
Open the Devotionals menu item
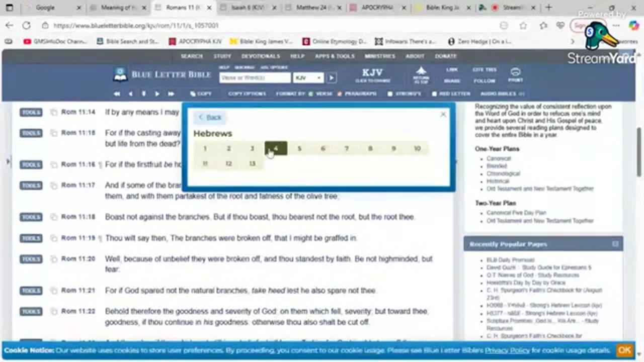tap(260, 56)
